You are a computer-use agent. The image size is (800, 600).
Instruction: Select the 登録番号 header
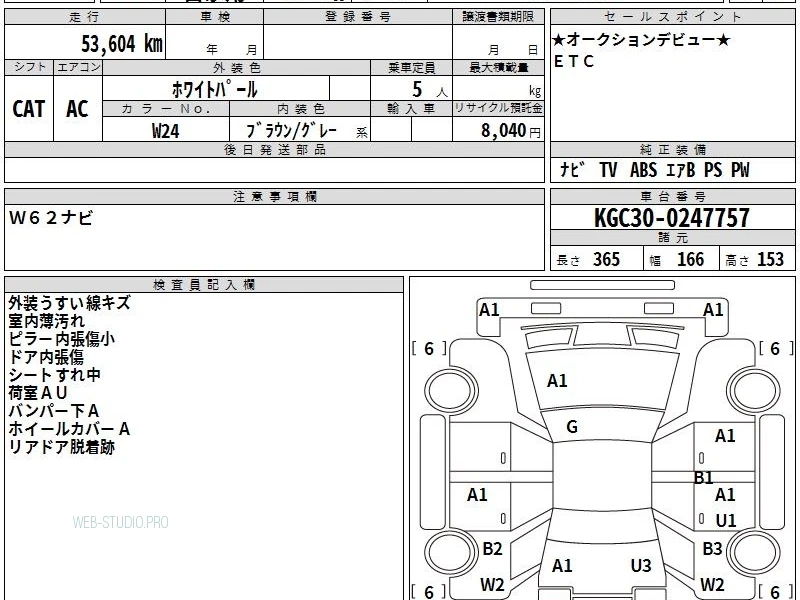click(x=358, y=17)
